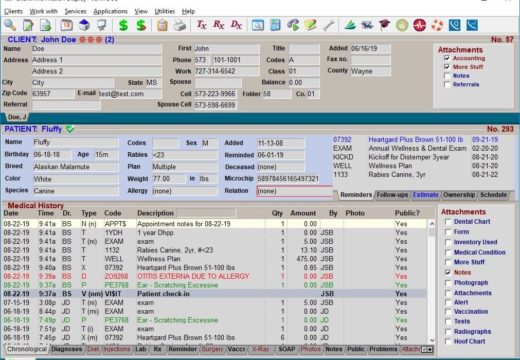
Task: Open the Tx treatment icon
Action: (x=202, y=25)
